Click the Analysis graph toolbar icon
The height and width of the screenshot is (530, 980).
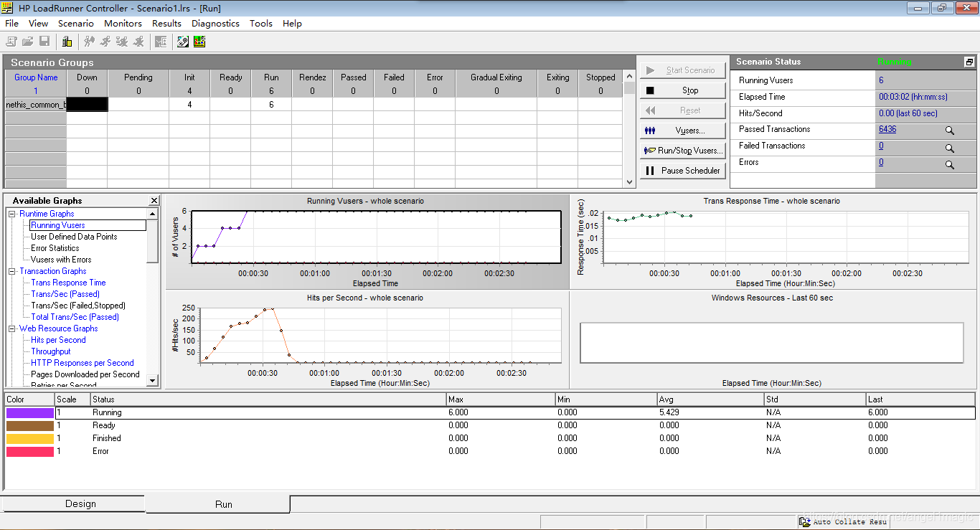coord(199,42)
